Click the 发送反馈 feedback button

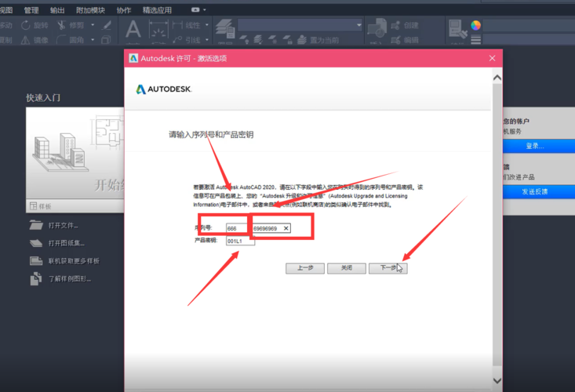538,191
